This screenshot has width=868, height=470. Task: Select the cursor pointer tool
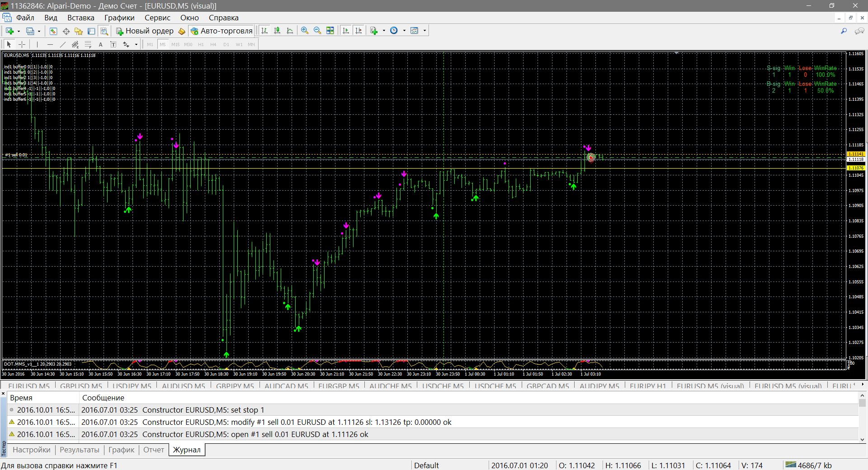pyautogui.click(x=9, y=44)
